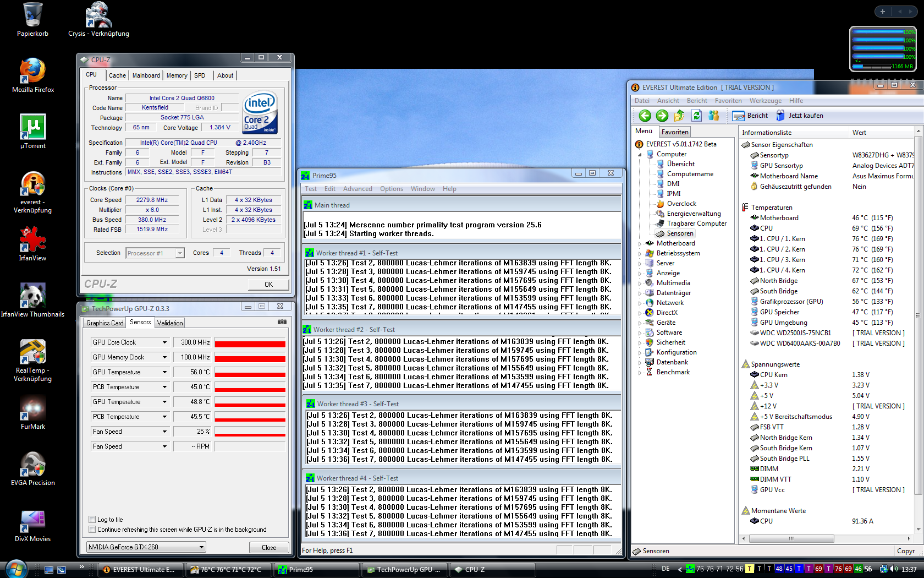Click the taskbar clock showing 13:37
Viewport: 924px width, 578px height.
[909, 569]
